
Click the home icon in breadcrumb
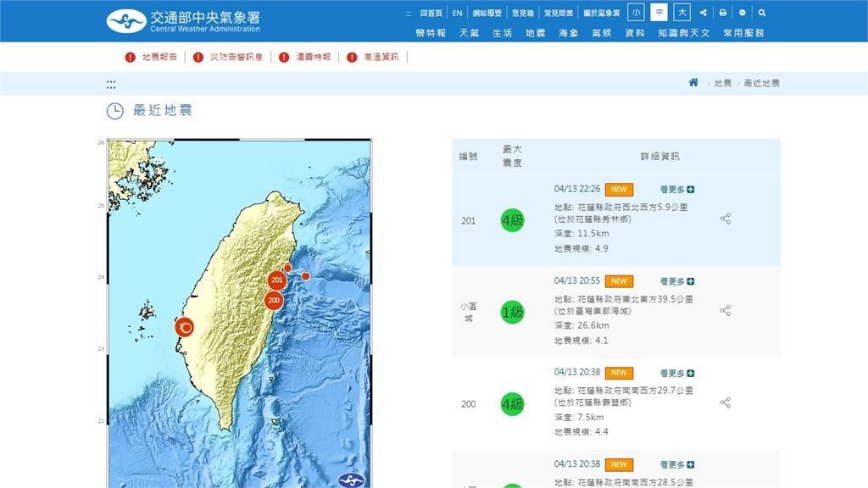pyautogui.click(x=693, y=83)
